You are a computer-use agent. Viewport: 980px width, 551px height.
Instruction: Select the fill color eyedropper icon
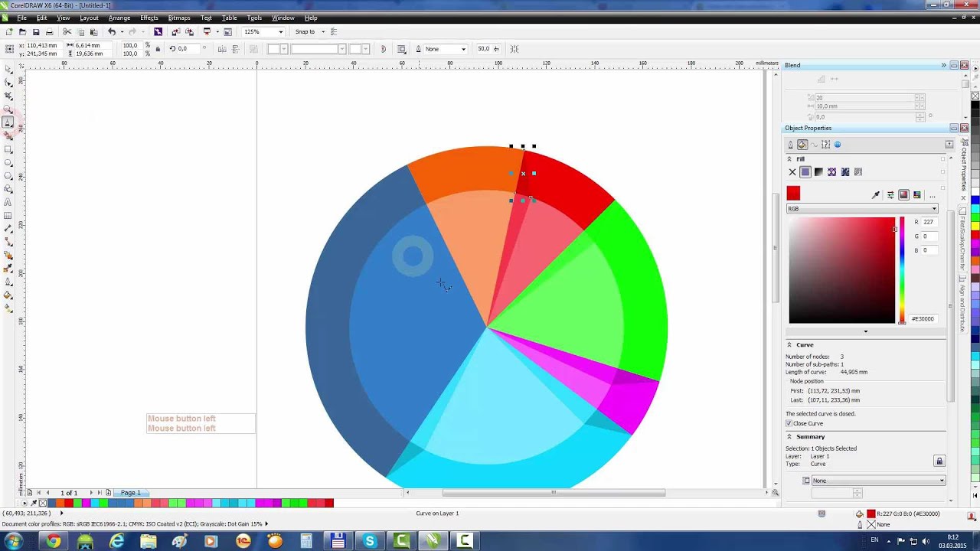click(876, 195)
